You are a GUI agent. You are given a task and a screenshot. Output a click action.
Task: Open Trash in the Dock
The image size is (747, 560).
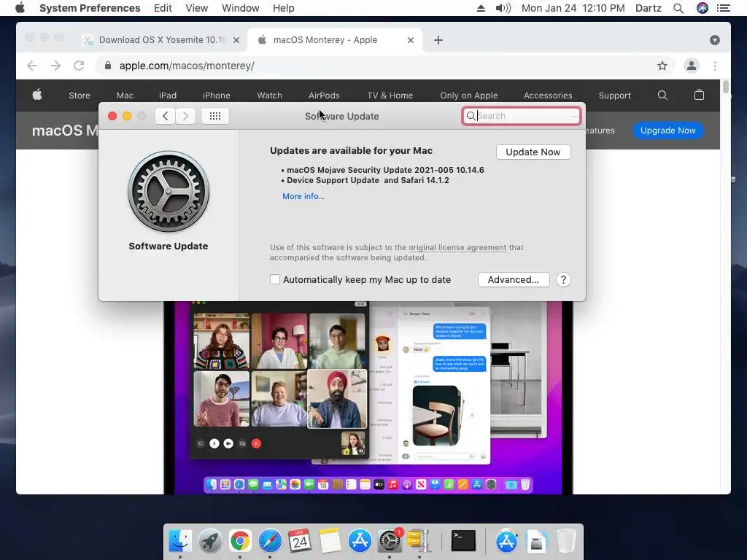[x=566, y=541]
